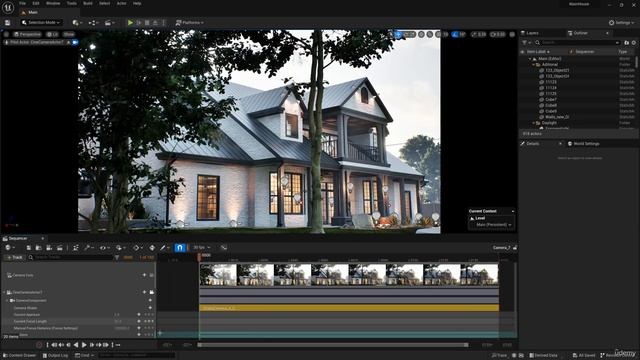640x360 pixels.
Task: Click the Sequencer track filter funnel icon
Action: point(117,258)
